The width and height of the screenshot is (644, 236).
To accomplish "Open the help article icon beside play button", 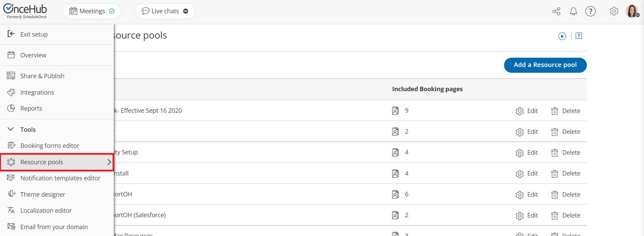I will (579, 36).
